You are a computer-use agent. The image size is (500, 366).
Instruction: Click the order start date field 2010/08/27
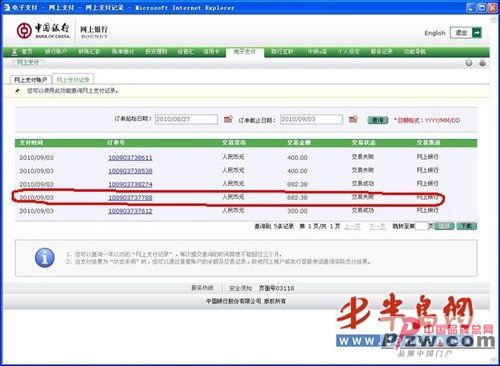point(186,119)
